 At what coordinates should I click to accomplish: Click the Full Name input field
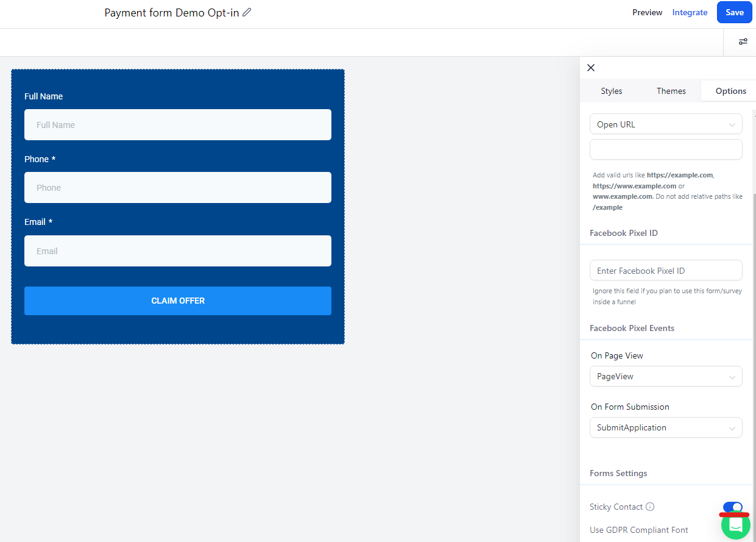(178, 125)
